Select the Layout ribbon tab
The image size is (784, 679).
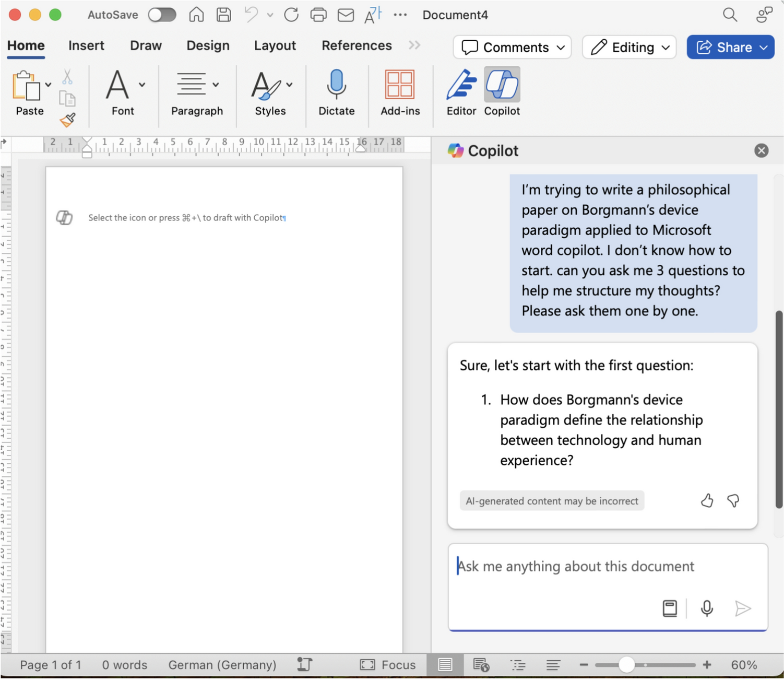pos(275,46)
